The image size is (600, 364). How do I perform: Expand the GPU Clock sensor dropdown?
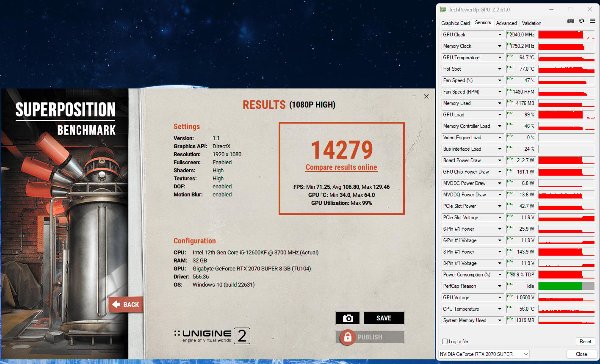[x=500, y=35]
